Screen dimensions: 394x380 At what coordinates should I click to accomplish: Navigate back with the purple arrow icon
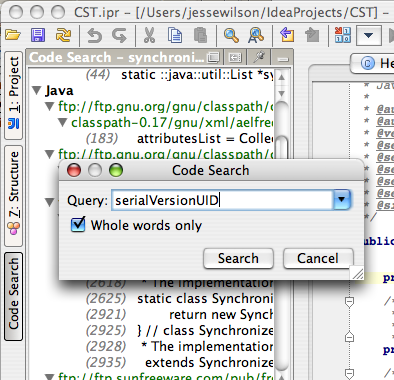click(x=287, y=35)
